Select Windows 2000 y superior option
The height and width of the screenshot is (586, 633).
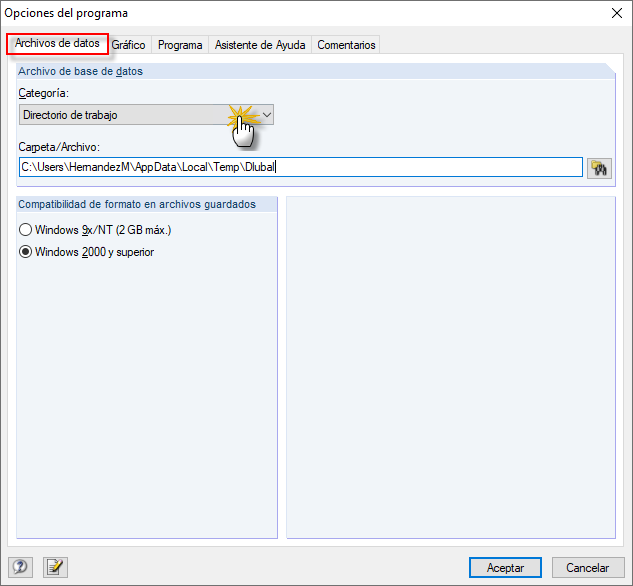coord(87,252)
